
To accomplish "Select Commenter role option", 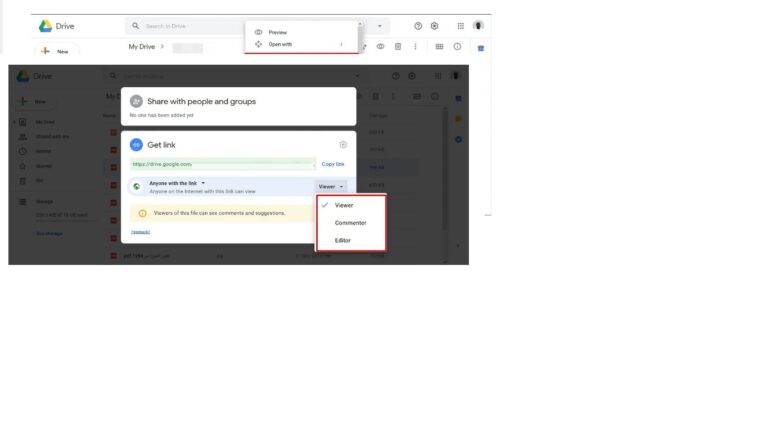I will [x=351, y=223].
